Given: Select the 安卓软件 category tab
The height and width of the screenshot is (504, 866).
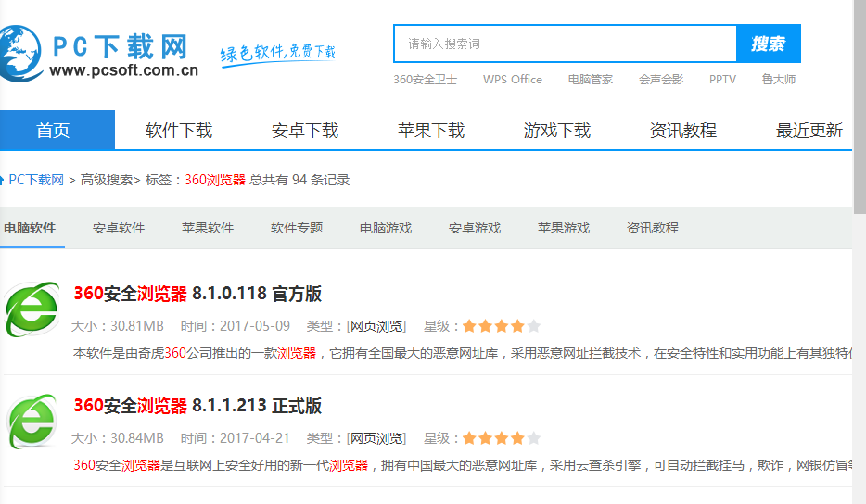Looking at the screenshot, I should 119,228.
